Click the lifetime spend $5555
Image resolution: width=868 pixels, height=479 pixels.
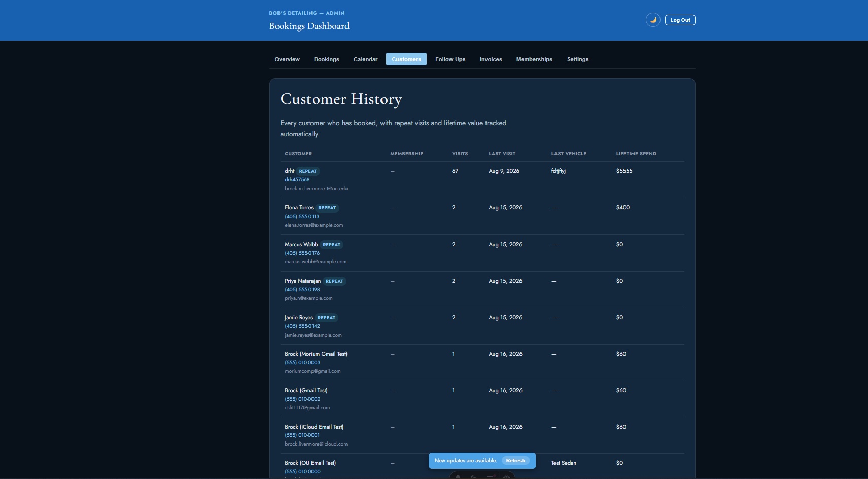click(624, 171)
